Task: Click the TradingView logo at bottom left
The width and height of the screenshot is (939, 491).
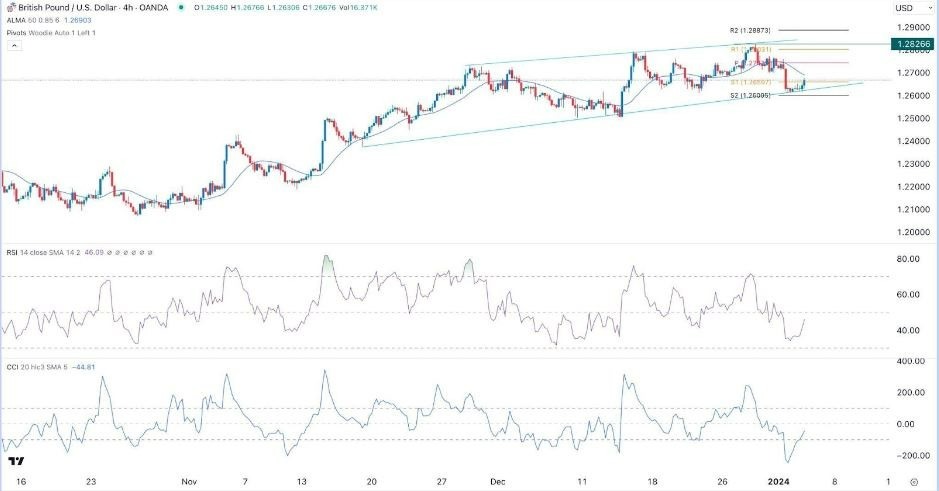Action: pos(16,461)
